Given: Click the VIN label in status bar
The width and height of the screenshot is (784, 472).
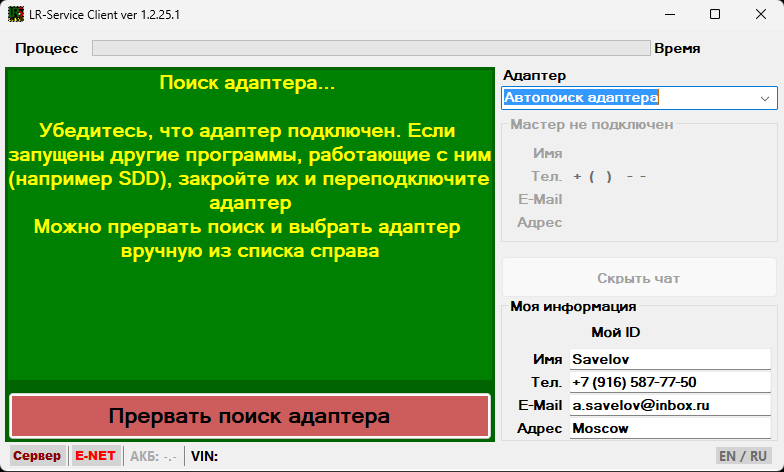Looking at the screenshot, I should (x=204, y=456).
